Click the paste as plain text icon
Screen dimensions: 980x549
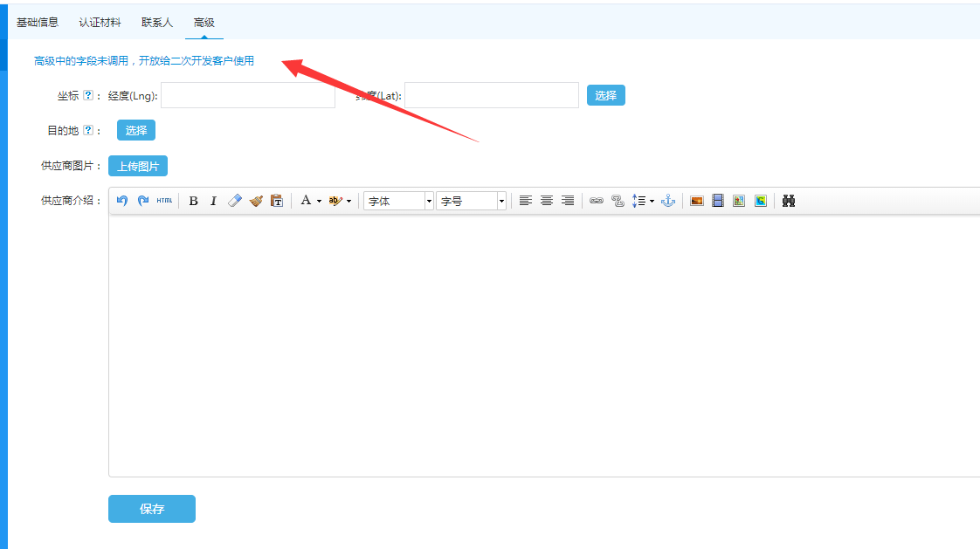coord(277,201)
